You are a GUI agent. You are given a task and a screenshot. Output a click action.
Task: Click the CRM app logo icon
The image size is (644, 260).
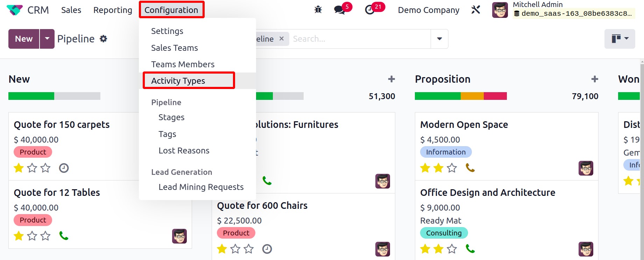pyautogui.click(x=15, y=10)
